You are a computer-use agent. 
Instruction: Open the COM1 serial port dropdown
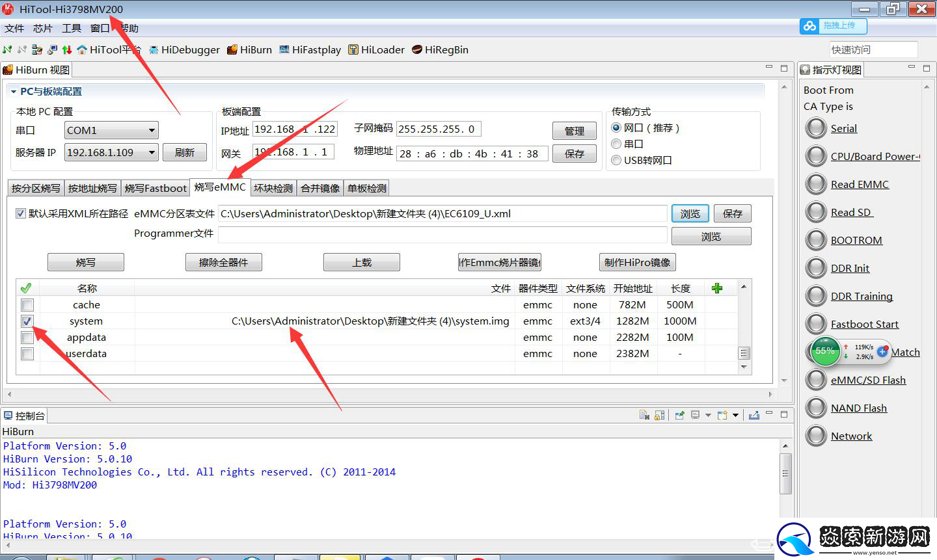point(111,130)
